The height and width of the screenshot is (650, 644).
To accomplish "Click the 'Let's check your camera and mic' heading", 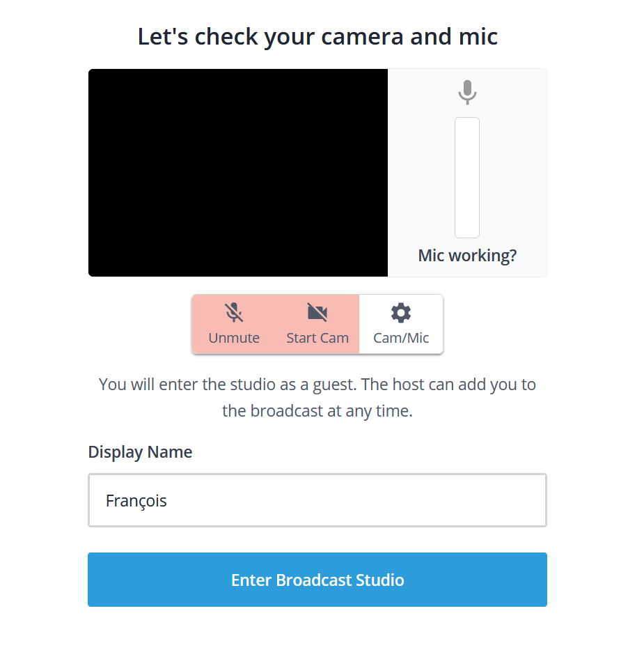I will point(317,36).
